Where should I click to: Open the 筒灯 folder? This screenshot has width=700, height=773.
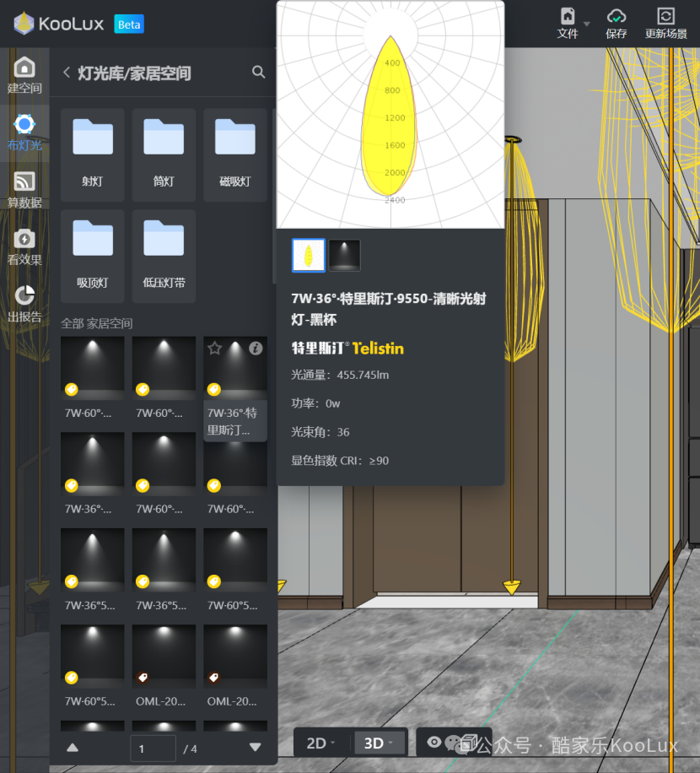(x=164, y=154)
